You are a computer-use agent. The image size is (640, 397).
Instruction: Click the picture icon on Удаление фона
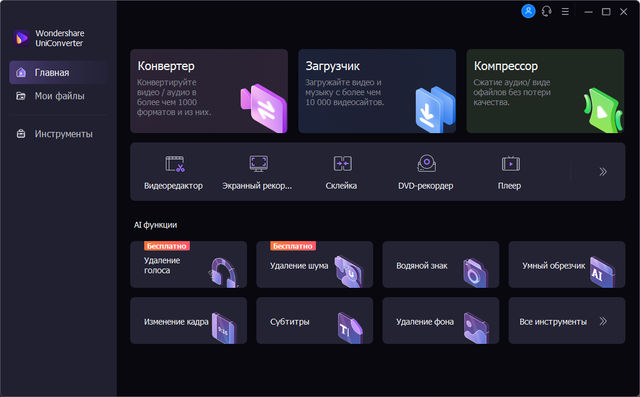coord(476,328)
